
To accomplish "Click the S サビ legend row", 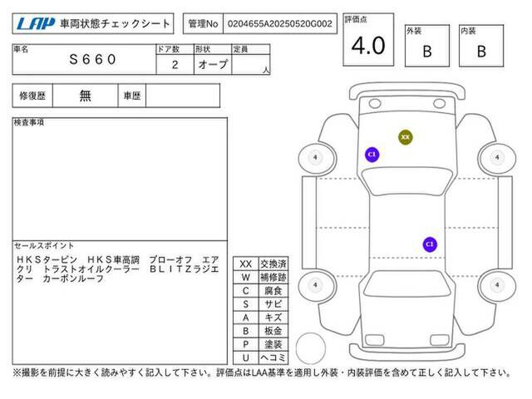I will tap(260, 304).
